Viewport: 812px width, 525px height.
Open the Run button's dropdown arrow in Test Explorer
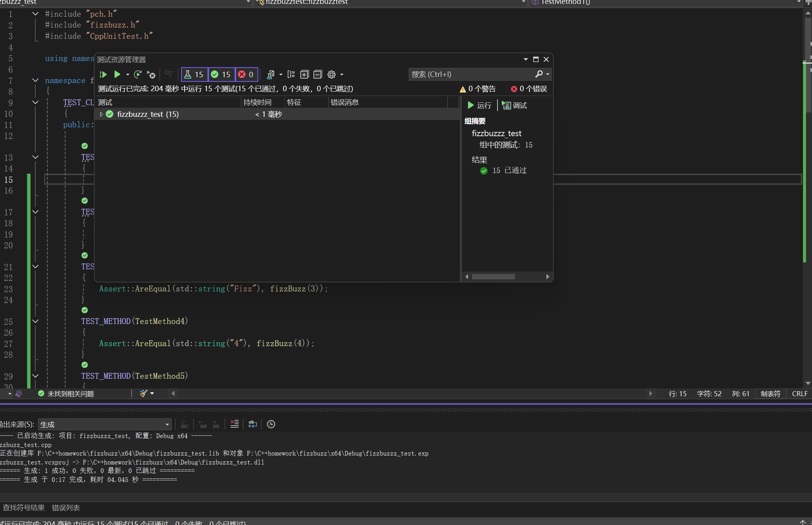[x=128, y=74]
